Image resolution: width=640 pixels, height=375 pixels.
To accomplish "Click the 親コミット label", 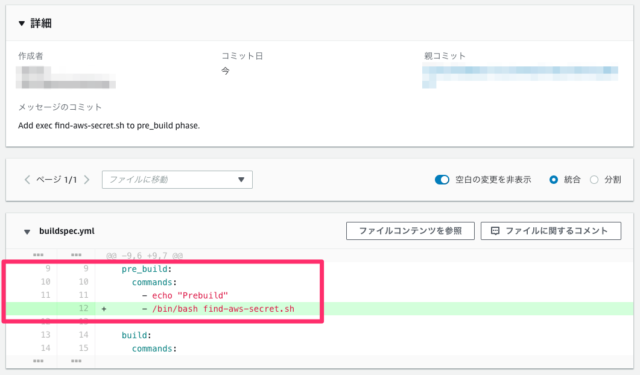I will click(x=444, y=56).
